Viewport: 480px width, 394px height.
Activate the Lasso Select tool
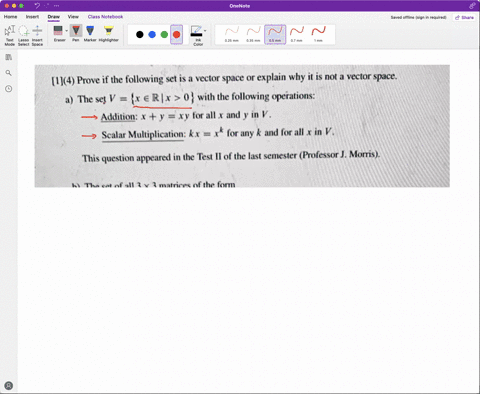pos(24,35)
